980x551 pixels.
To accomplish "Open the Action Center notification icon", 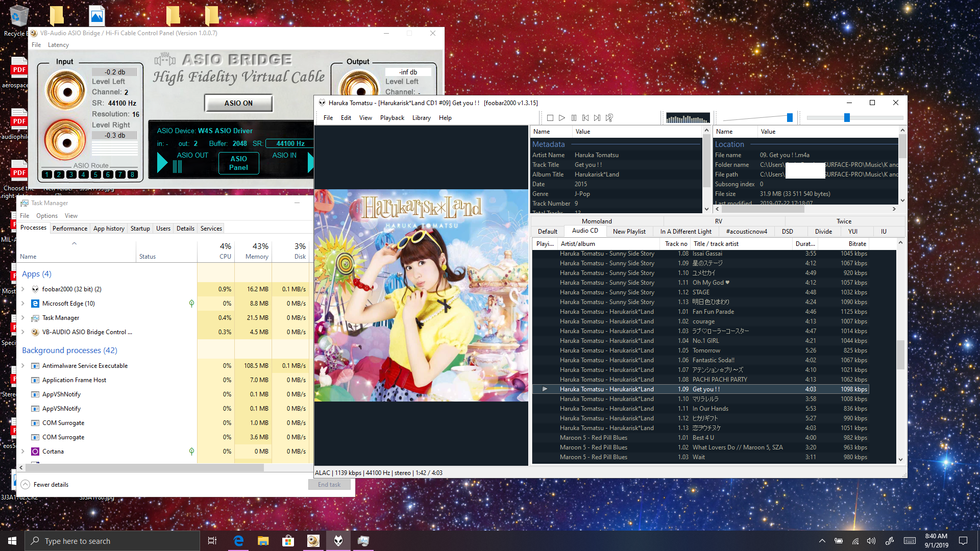I will [x=963, y=541].
